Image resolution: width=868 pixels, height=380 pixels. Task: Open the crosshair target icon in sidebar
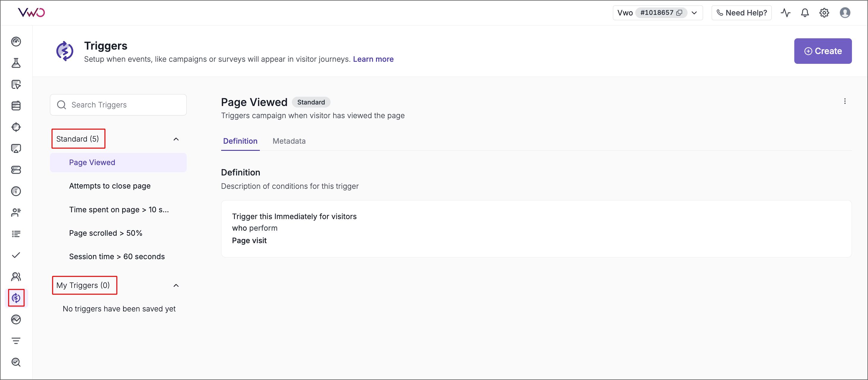[16, 127]
